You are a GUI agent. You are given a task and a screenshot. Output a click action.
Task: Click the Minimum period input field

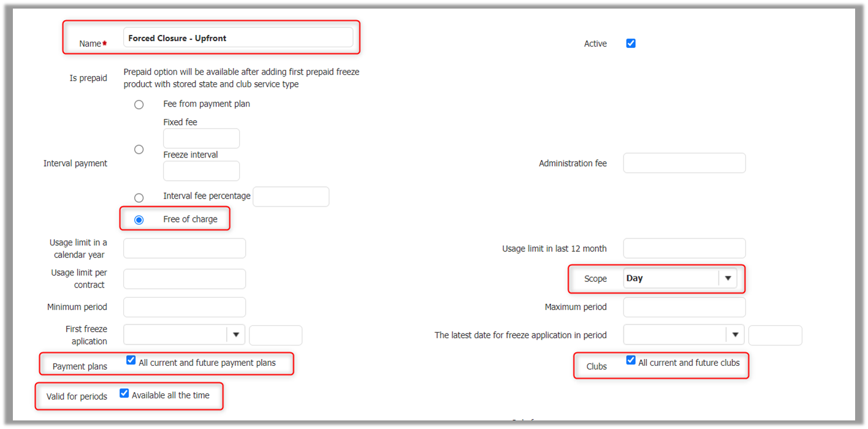point(185,307)
